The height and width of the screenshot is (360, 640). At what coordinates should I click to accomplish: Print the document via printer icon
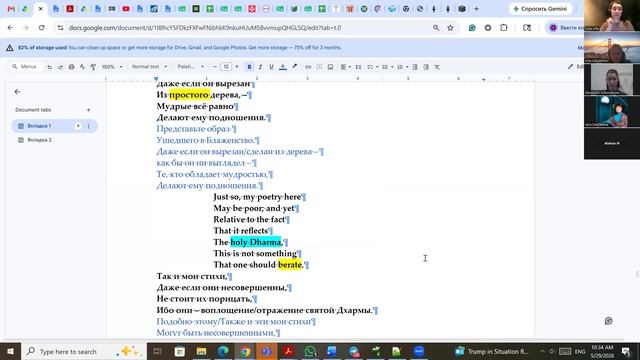(71, 67)
